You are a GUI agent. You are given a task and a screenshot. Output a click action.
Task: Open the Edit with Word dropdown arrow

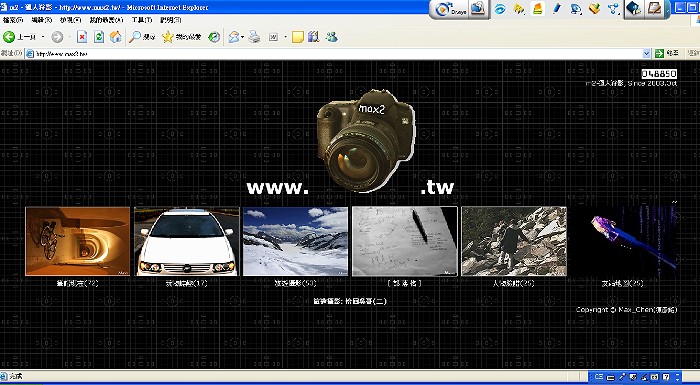pyautogui.click(x=285, y=37)
